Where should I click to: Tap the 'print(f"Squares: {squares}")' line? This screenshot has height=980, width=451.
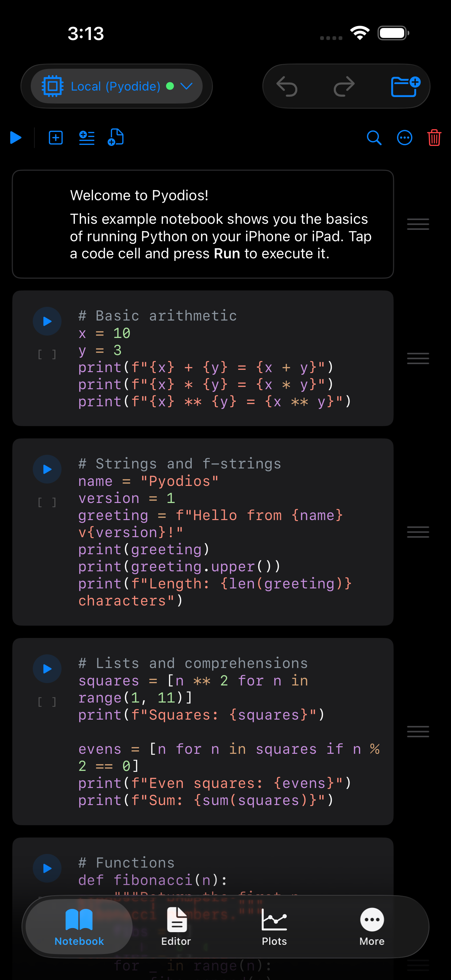click(202, 715)
